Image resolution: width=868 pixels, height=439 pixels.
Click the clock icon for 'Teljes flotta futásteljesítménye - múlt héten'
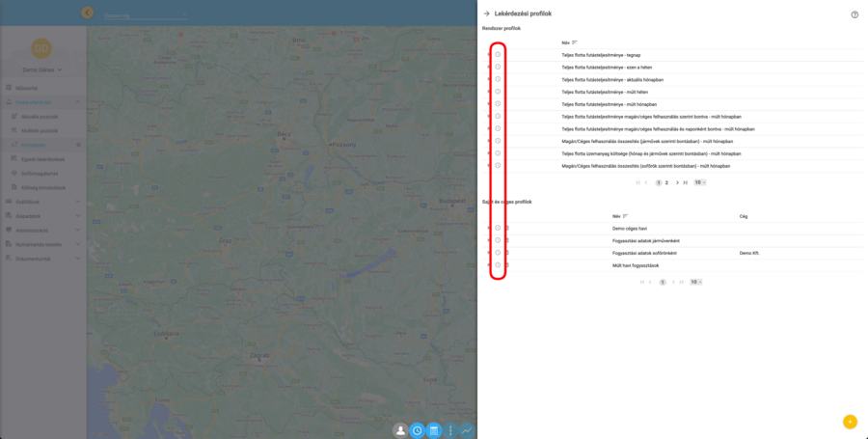[x=498, y=92]
